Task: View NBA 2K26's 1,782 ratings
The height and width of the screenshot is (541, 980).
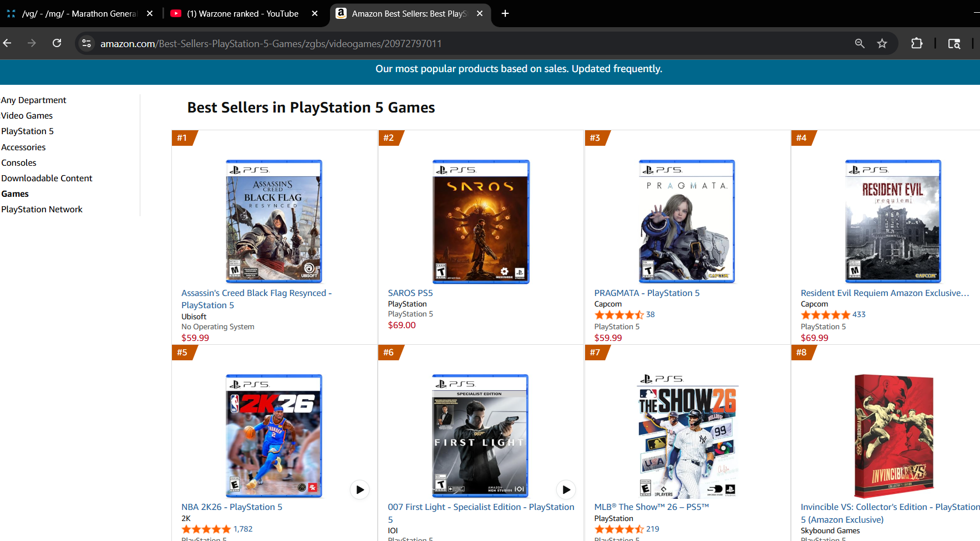Action: 217,529
